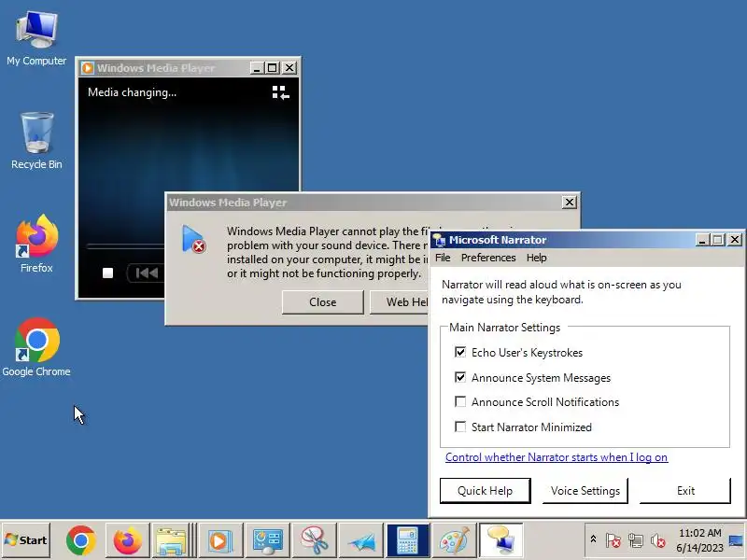Select the Google Chrome desktop shortcut
747x560 pixels.
pyautogui.click(x=36, y=347)
